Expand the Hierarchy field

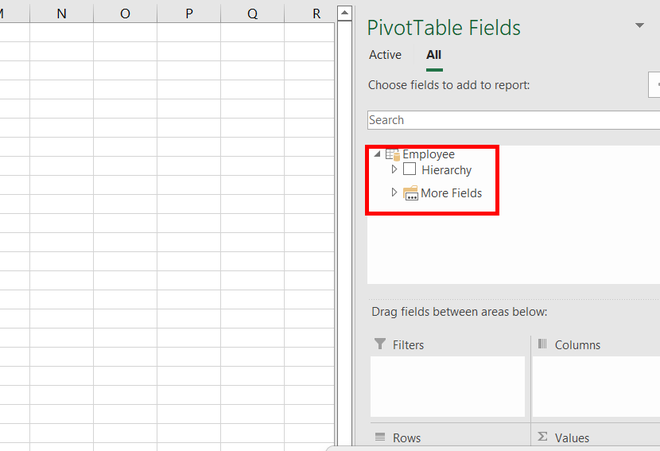pos(394,170)
